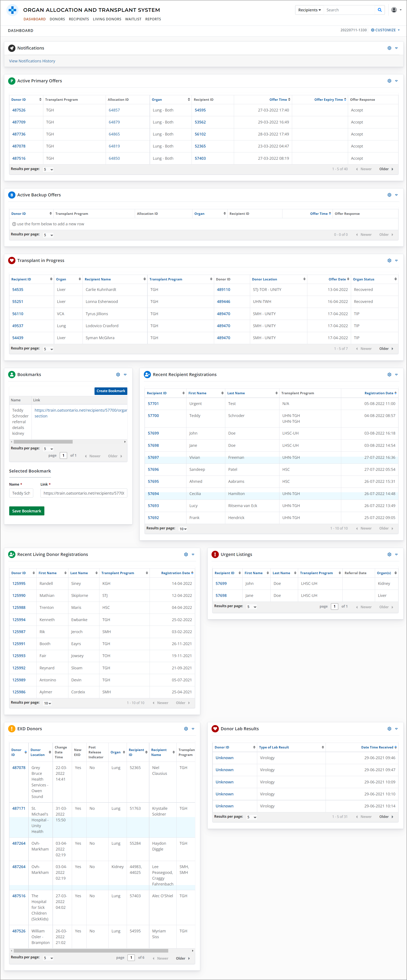Open the Living Donors menu
This screenshot has width=407, height=980.
[107, 19]
